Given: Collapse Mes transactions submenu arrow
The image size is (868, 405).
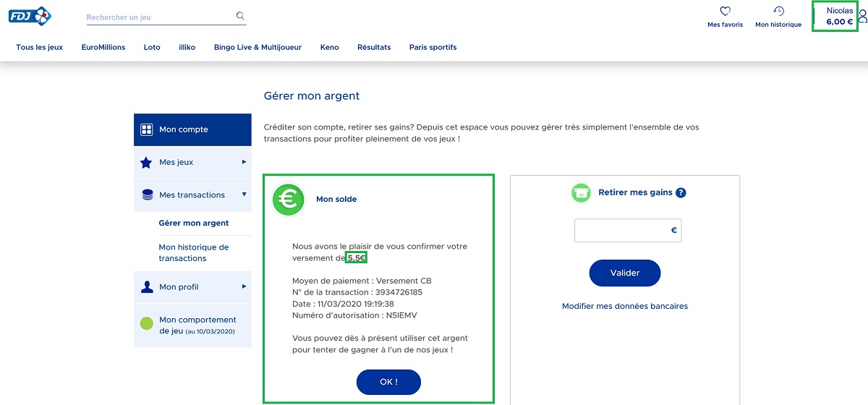Looking at the screenshot, I should 244,195.
